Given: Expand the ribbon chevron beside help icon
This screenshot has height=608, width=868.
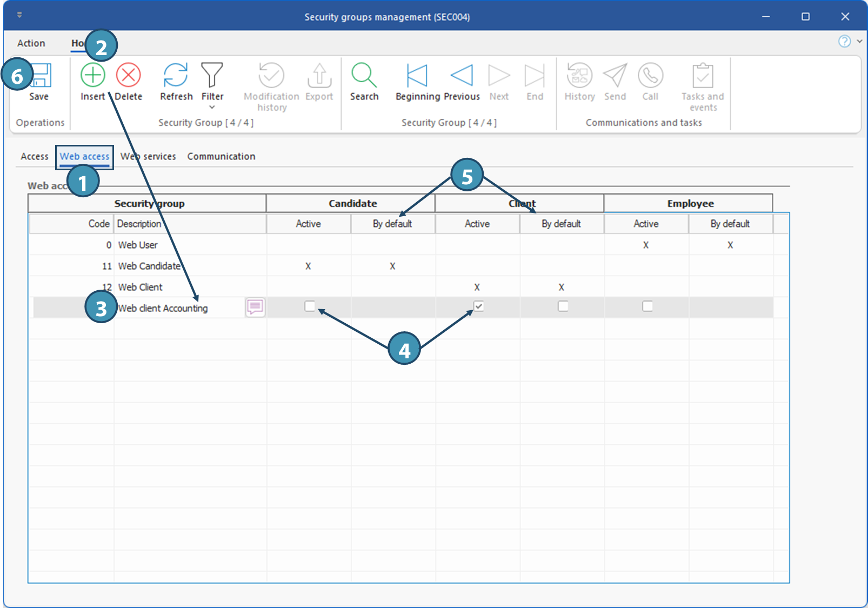Looking at the screenshot, I should point(859,42).
